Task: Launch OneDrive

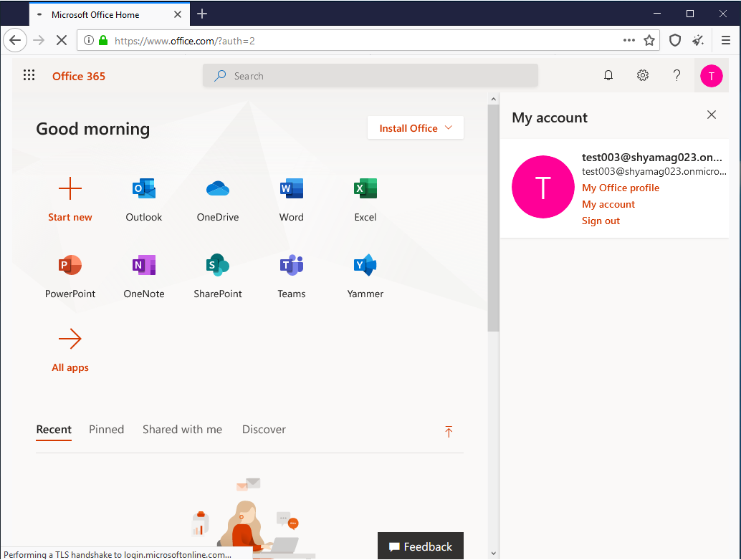Action: pos(218,200)
